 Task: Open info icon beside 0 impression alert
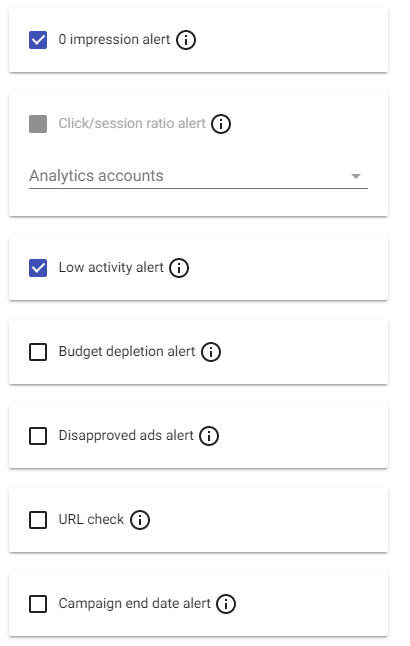186,40
